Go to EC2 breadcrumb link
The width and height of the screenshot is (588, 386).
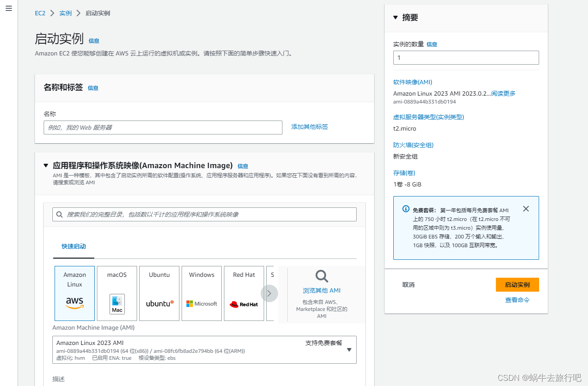(x=40, y=13)
